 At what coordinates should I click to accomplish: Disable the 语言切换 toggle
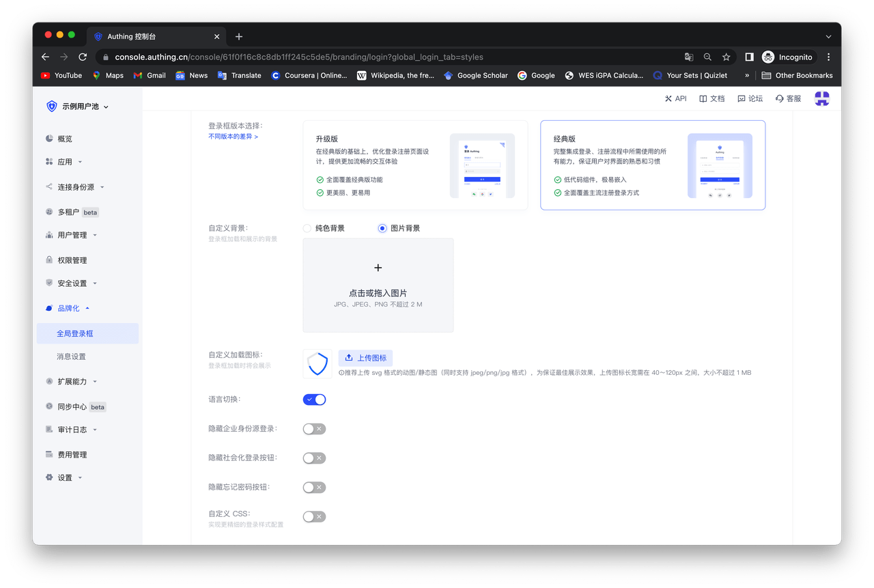[x=314, y=400]
